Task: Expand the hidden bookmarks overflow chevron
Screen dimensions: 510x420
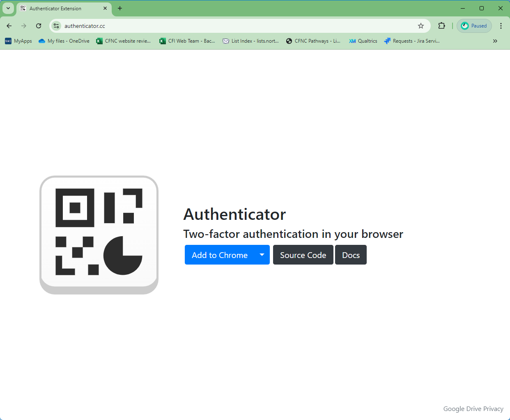Action: (x=495, y=41)
